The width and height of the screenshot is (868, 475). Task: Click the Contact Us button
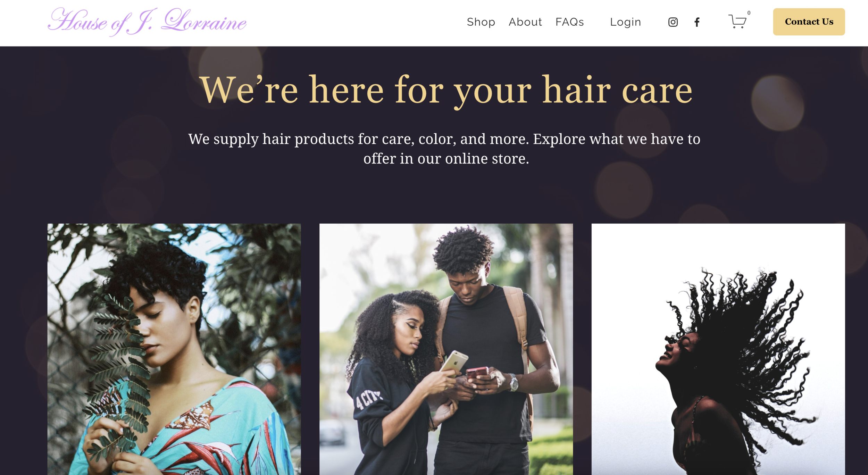(809, 22)
